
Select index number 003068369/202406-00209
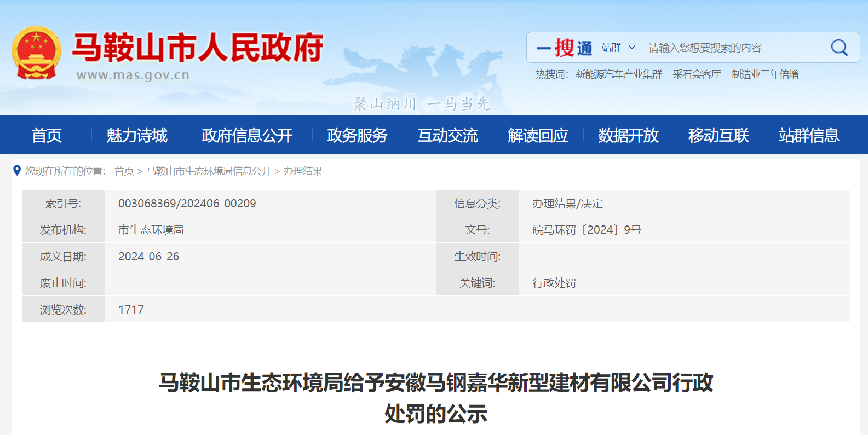[x=187, y=204]
